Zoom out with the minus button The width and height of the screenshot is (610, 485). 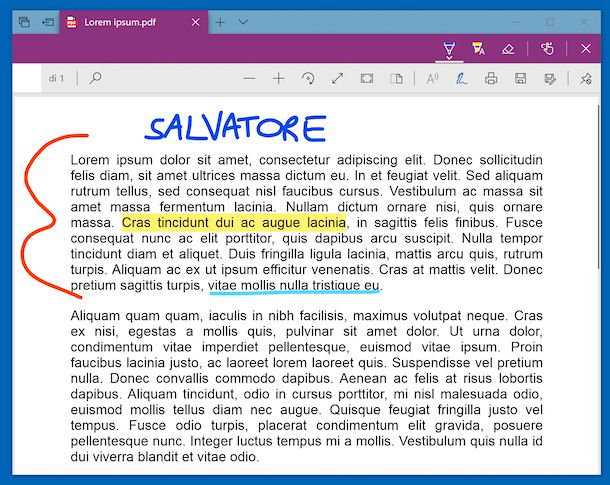(x=249, y=79)
